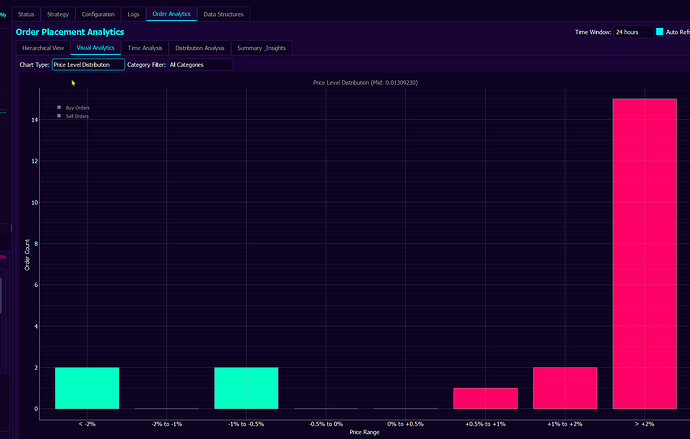
Task: Click the cyan -1% to -0.5% bar
Action: tap(246, 388)
